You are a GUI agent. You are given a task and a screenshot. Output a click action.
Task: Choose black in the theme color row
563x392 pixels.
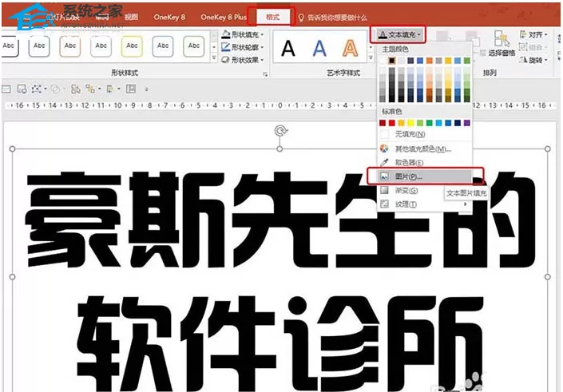[392, 61]
